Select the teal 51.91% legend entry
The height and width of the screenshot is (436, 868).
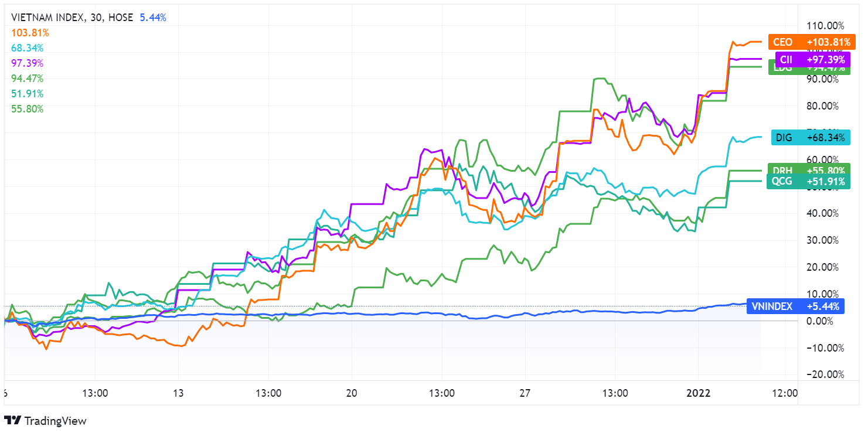[25, 94]
